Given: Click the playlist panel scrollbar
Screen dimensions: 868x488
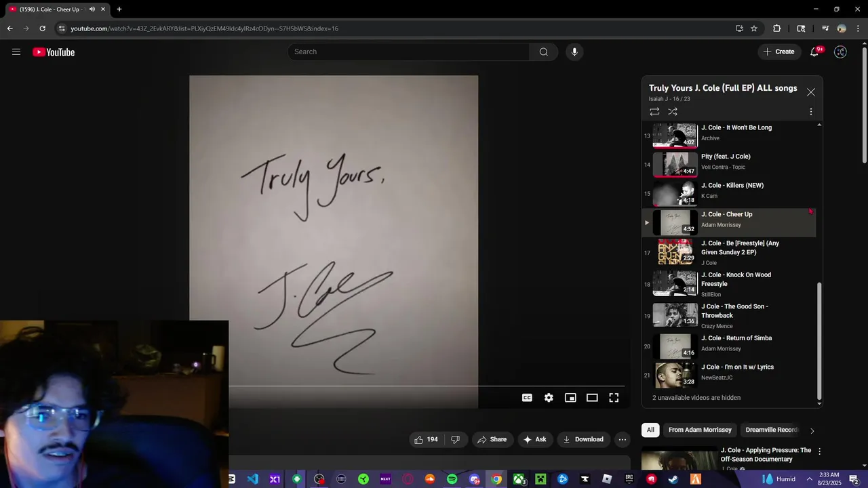Looking at the screenshot, I should coord(819,341).
